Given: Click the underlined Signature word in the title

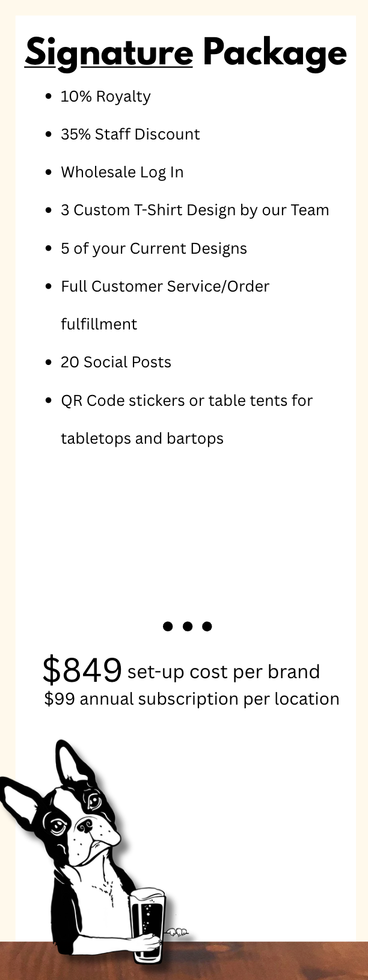Looking at the screenshot, I should (x=109, y=53).
